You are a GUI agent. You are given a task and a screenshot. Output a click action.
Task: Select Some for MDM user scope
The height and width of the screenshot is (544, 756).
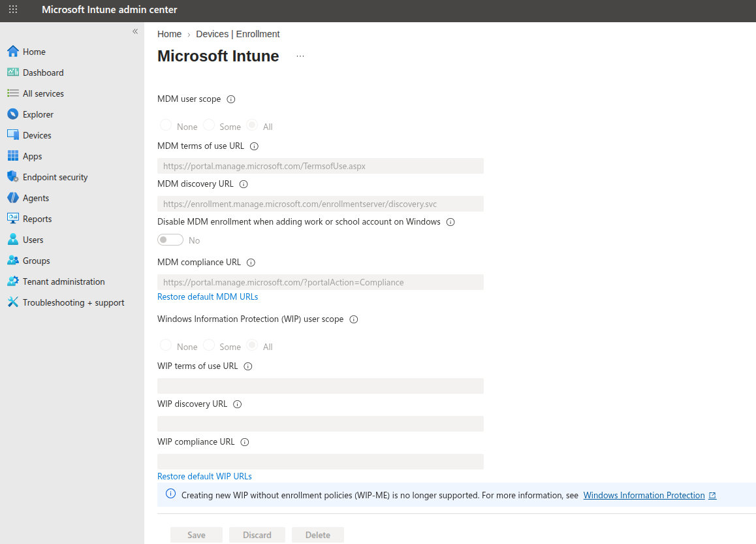(209, 125)
